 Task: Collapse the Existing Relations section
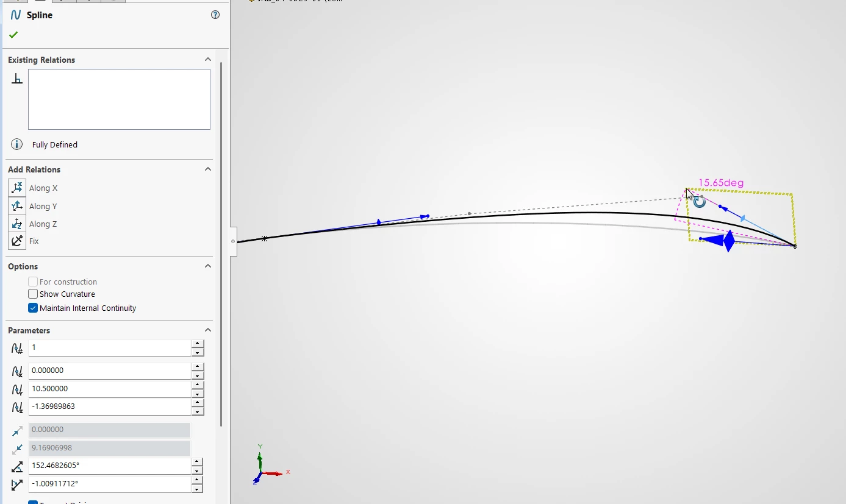tap(208, 59)
